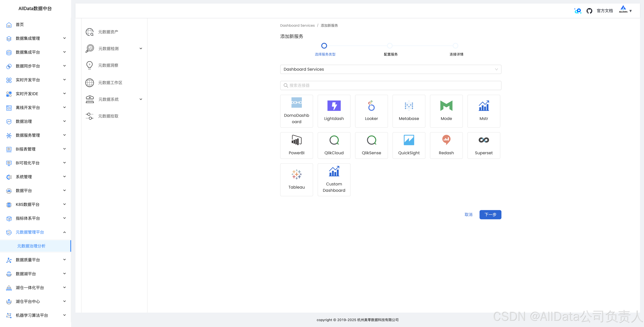Select the Custom Dashboard connector
This screenshot has height=327, width=644.
334,180
